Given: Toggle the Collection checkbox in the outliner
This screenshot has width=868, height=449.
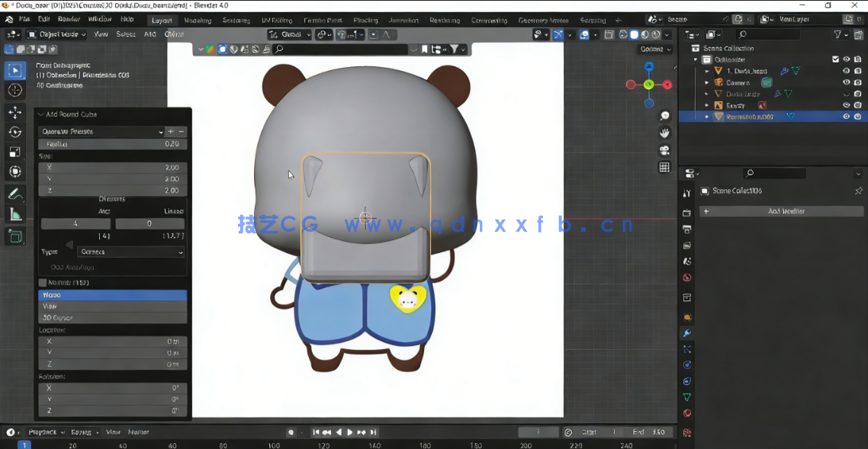Looking at the screenshot, I should click(x=836, y=59).
